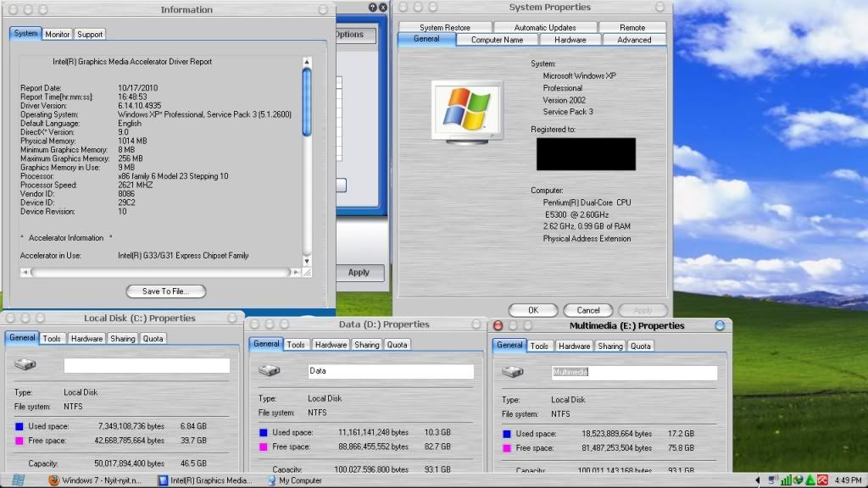Open Quota tab in Data (D:) Properties
The image size is (868, 488).
point(397,345)
